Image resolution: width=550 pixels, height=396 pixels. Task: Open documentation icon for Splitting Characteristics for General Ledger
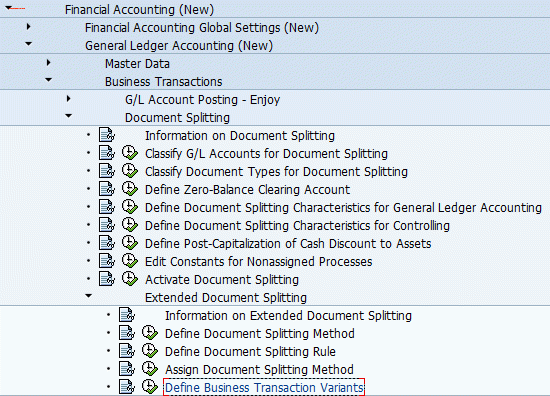(x=107, y=207)
